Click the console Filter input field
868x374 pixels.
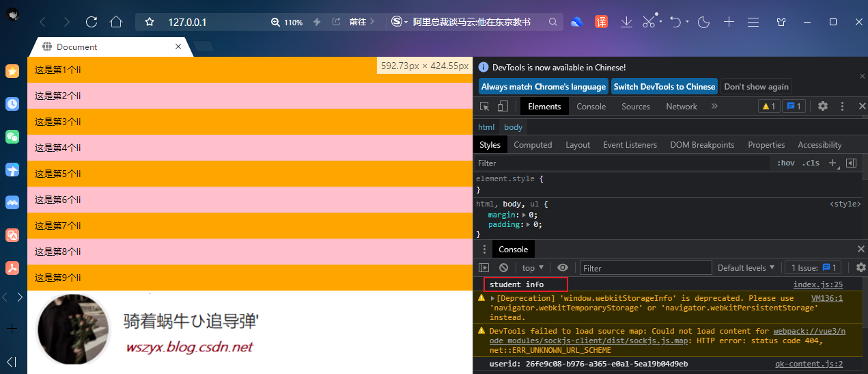coord(646,268)
